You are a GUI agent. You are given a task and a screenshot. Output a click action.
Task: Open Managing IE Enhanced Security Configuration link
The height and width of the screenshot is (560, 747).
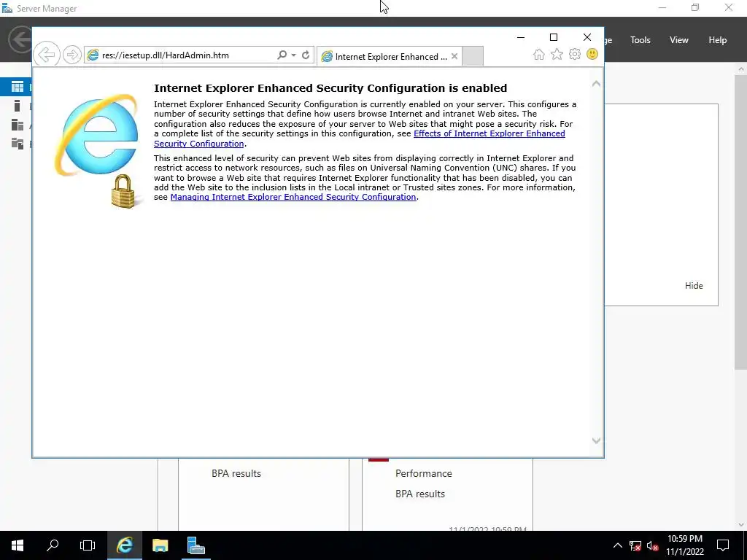pyautogui.click(x=293, y=197)
